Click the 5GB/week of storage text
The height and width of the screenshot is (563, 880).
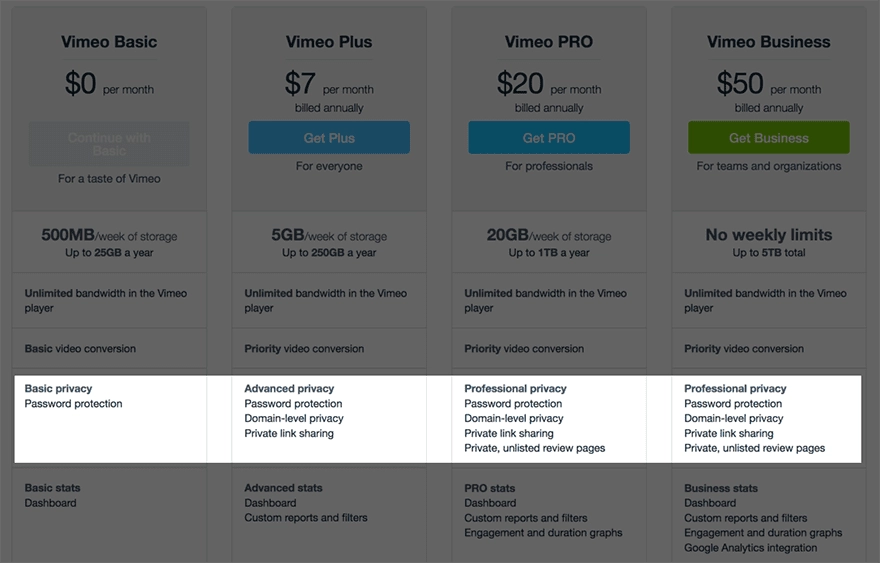pyautogui.click(x=329, y=236)
